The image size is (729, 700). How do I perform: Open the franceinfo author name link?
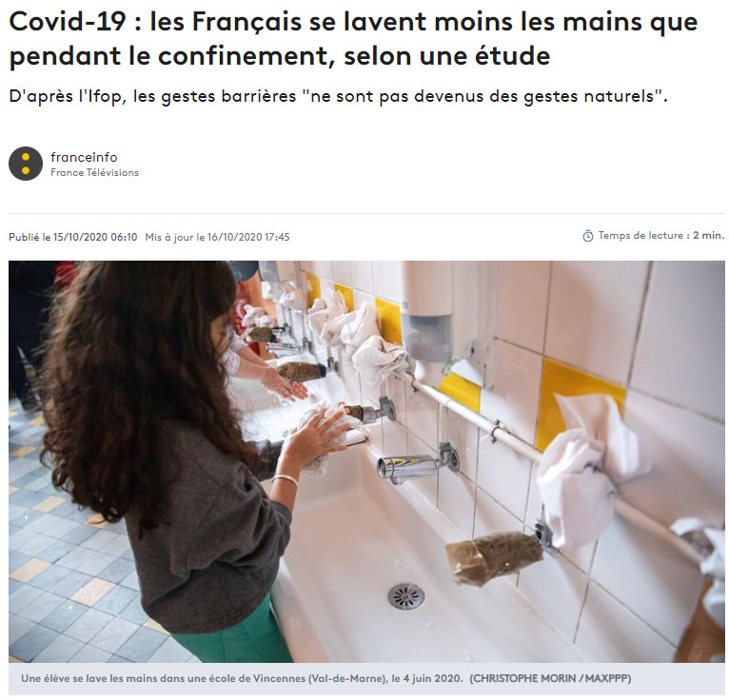pos(84,157)
